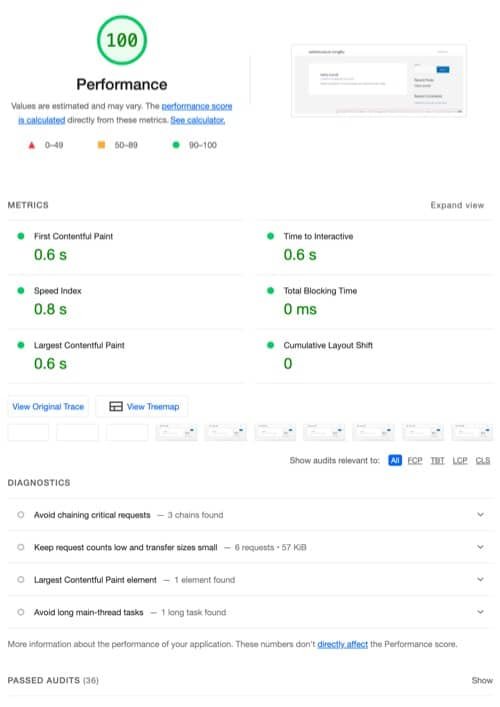This screenshot has width=500, height=707.
Task: Open the 'is calculated' link
Action: [41, 120]
